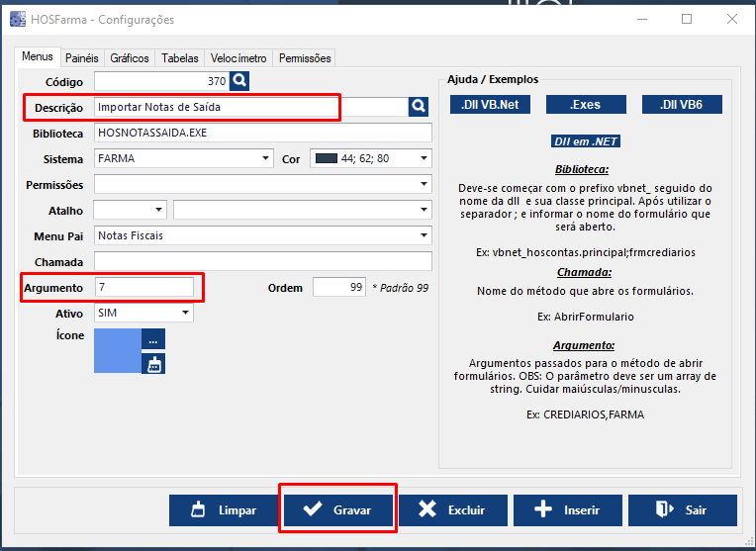
Task: Click the HOSFarma app icon in title bar
Action: point(17,19)
